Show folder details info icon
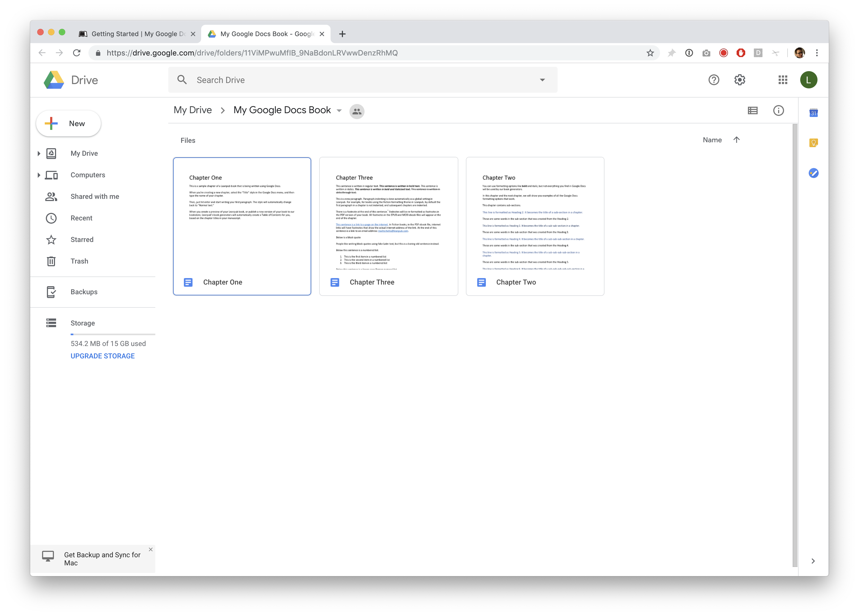This screenshot has width=859, height=616. tap(778, 110)
